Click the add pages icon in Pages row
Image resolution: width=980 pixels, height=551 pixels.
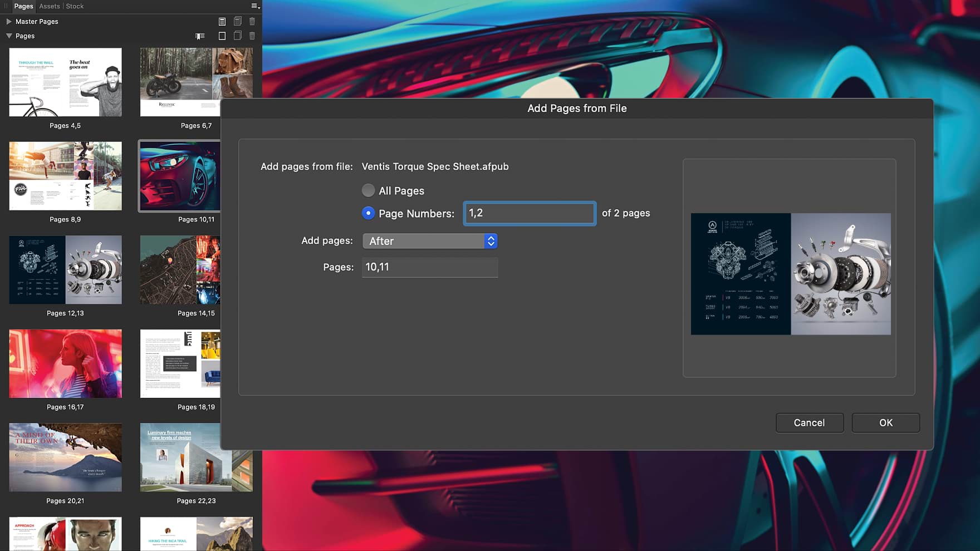(x=222, y=36)
